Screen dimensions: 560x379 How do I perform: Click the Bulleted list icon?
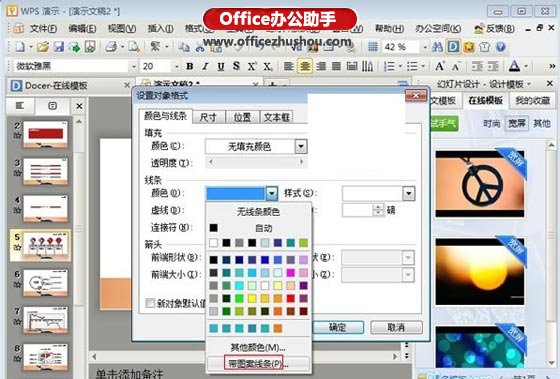tap(412, 66)
